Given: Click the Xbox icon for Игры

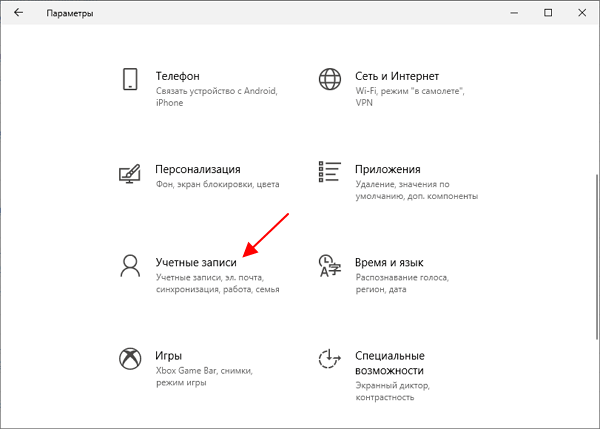Looking at the screenshot, I should coord(130,359).
